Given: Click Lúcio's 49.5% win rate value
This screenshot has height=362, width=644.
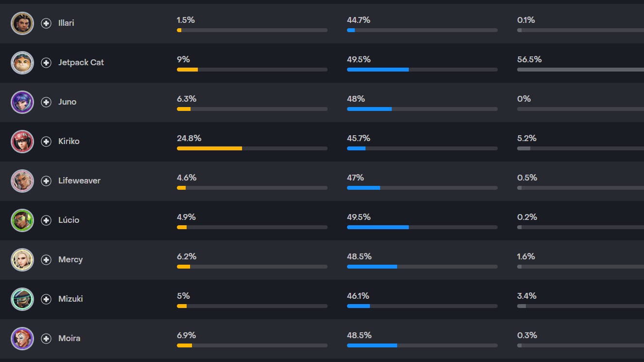Looking at the screenshot, I should pos(359,217).
